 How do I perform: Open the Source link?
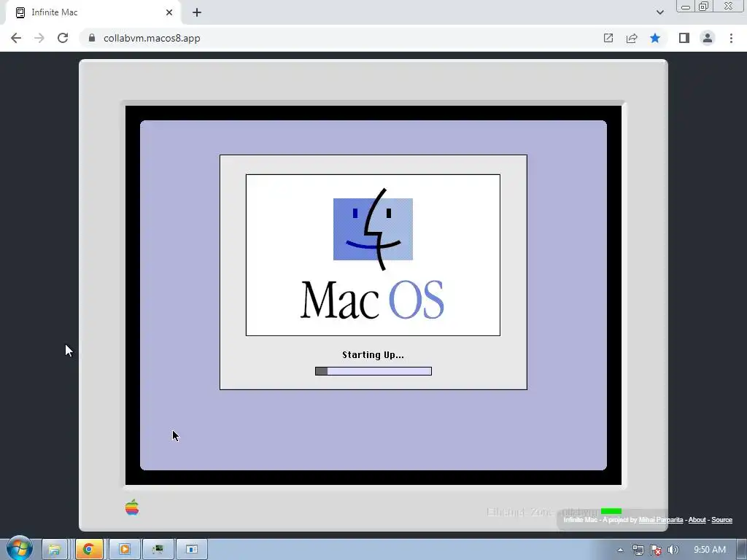click(721, 519)
